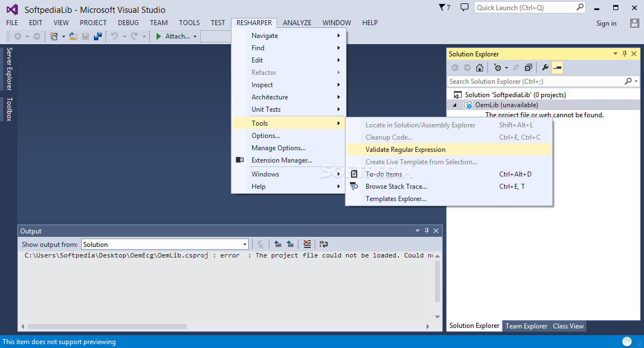Open the WINDOW menu
Viewport: 644px width, 348px height.
[337, 23]
